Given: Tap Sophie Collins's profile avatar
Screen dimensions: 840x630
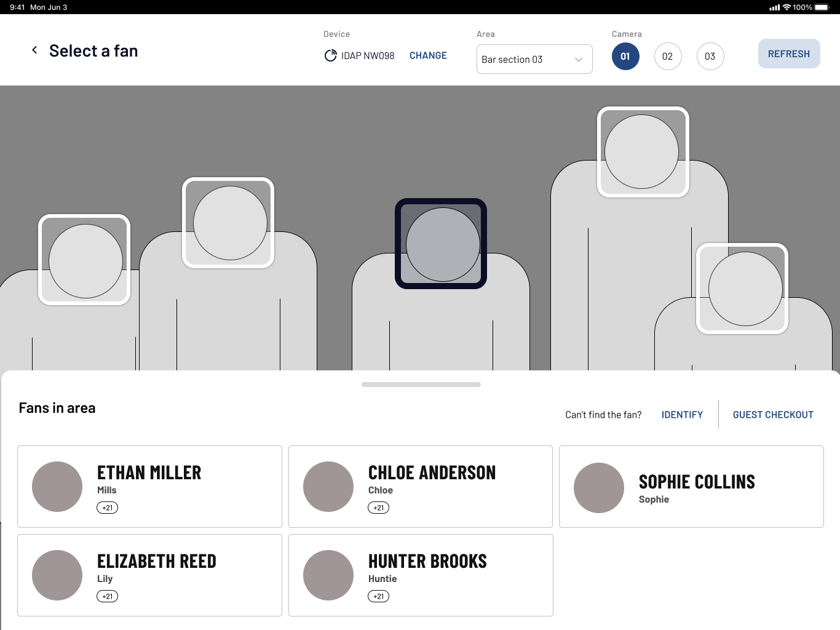Looking at the screenshot, I should tap(599, 488).
